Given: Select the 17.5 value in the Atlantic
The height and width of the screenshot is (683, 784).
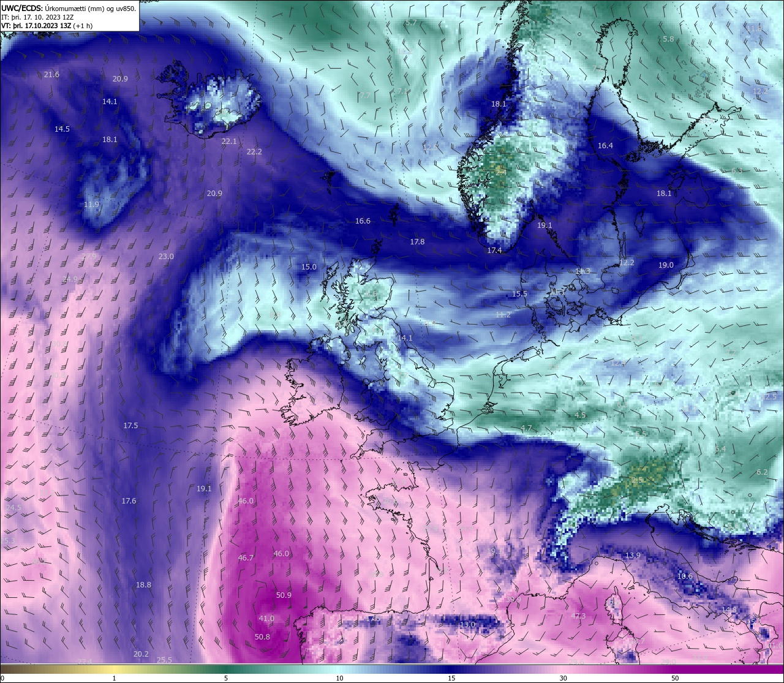Looking at the screenshot, I should 130,426.
